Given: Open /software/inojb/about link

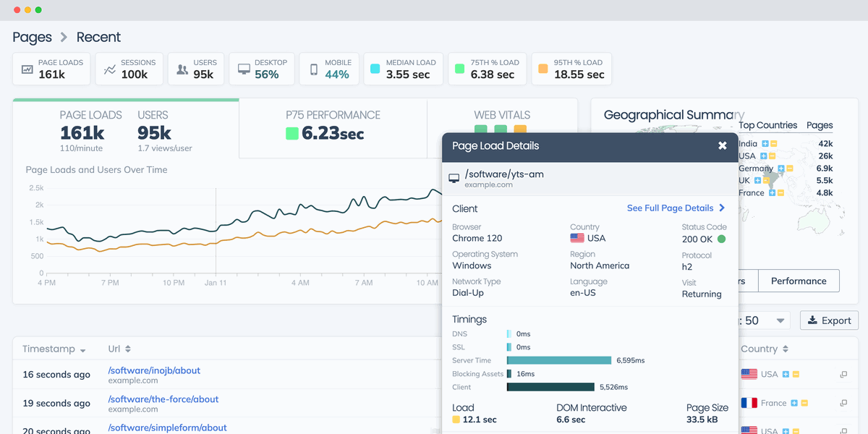Looking at the screenshot, I should pos(154,370).
